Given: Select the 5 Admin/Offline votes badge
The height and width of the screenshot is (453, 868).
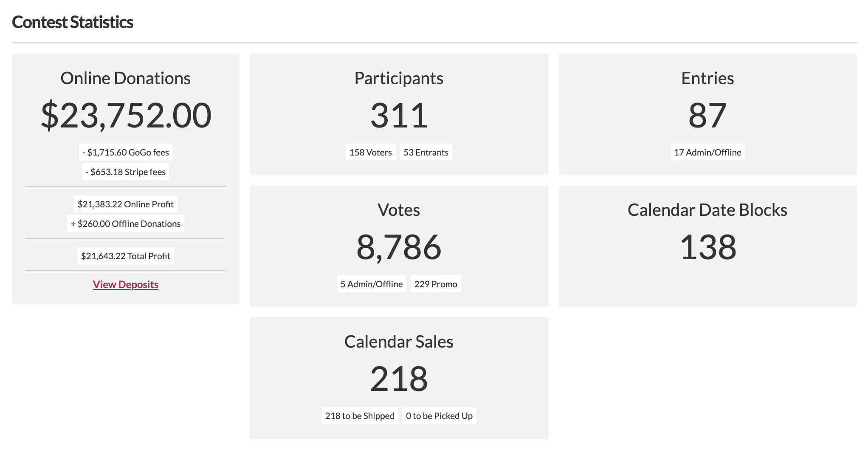Looking at the screenshot, I should coord(372,284).
